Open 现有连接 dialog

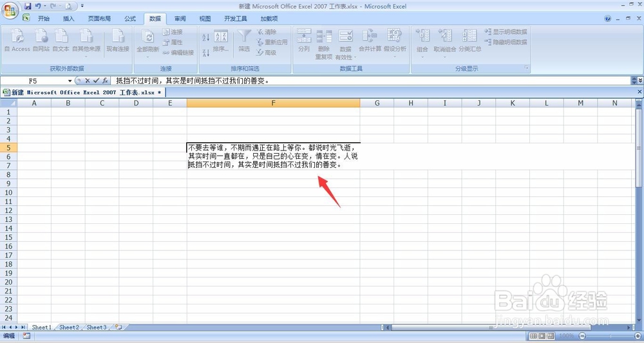[118, 40]
